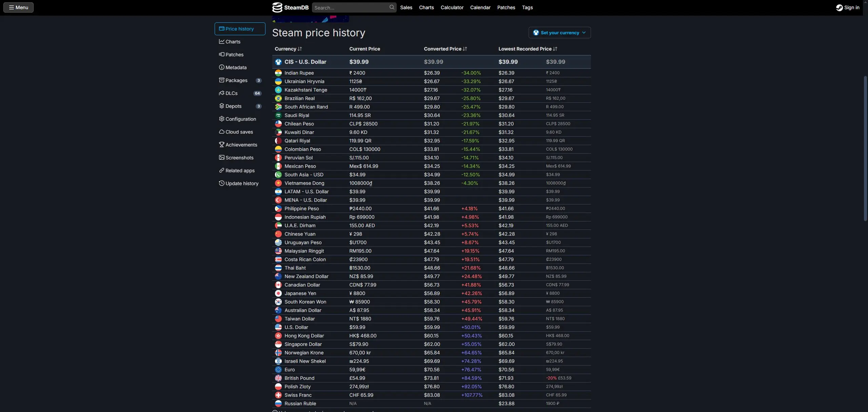
Task: Click the Configuration gear icon
Action: [x=222, y=119]
